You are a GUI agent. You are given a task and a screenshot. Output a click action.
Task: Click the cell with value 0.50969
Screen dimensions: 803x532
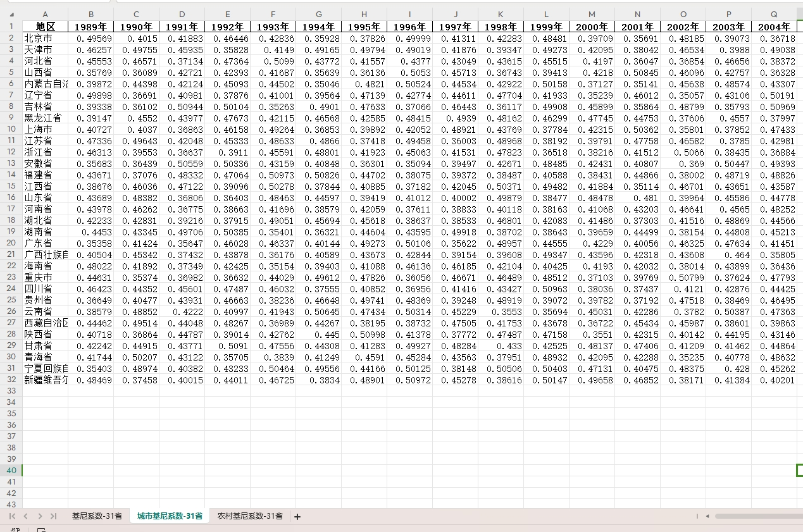click(x=775, y=106)
